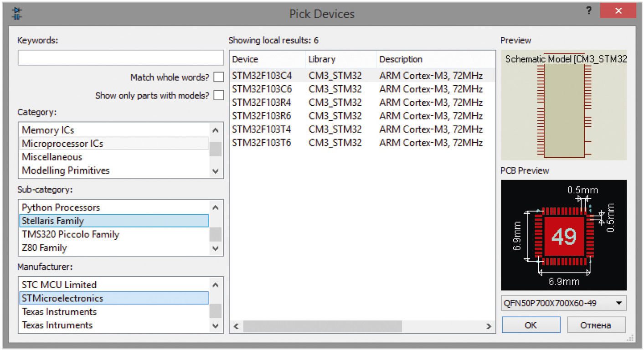Click Manufacturer list scroll down arrow
Viewport: 644px width, 351px height.
[216, 326]
